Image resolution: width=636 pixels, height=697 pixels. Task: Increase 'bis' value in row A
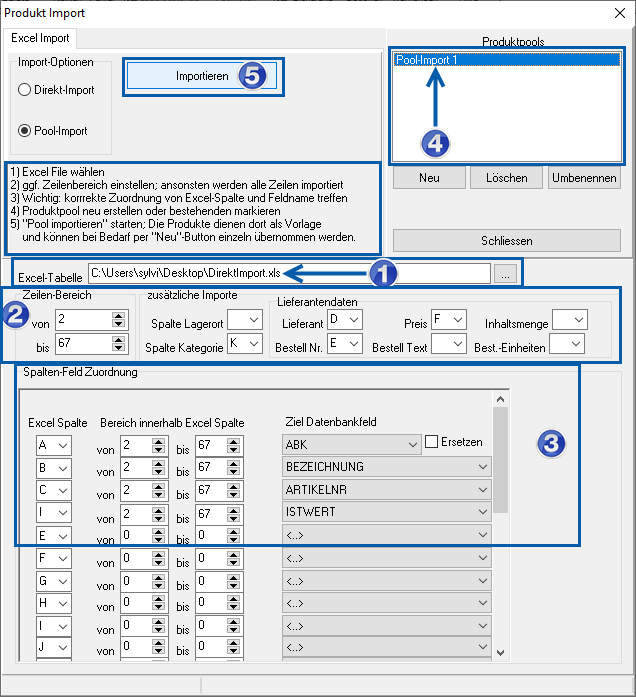tap(234, 441)
